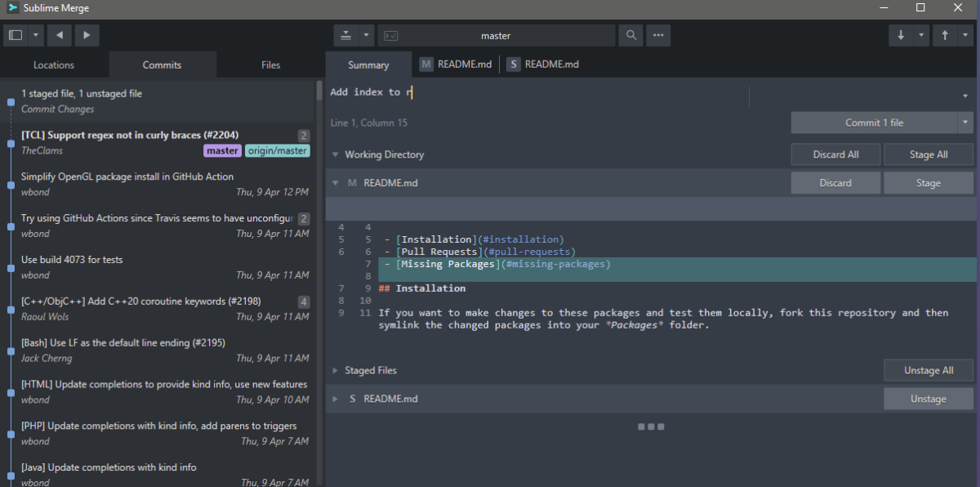The height and width of the screenshot is (487, 980).
Task: Switch to the Locations tab
Action: (54, 65)
